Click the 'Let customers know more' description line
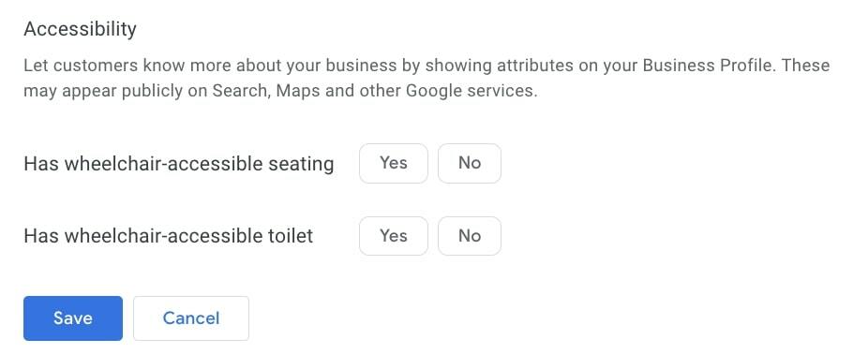 (x=427, y=66)
